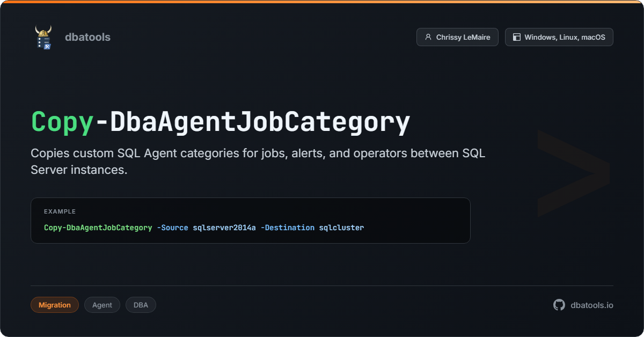Viewport: 644px width, 337px height.
Task: Select the Windows, Linux, macOS badge
Action: (x=559, y=37)
